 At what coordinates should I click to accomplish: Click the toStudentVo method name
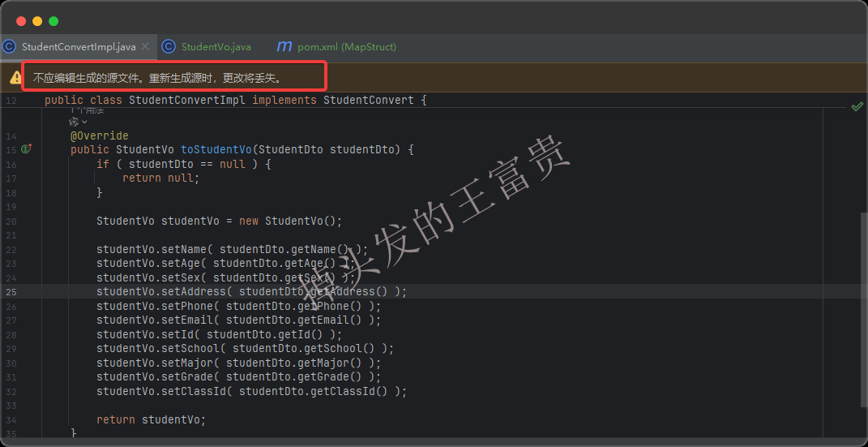(x=217, y=149)
